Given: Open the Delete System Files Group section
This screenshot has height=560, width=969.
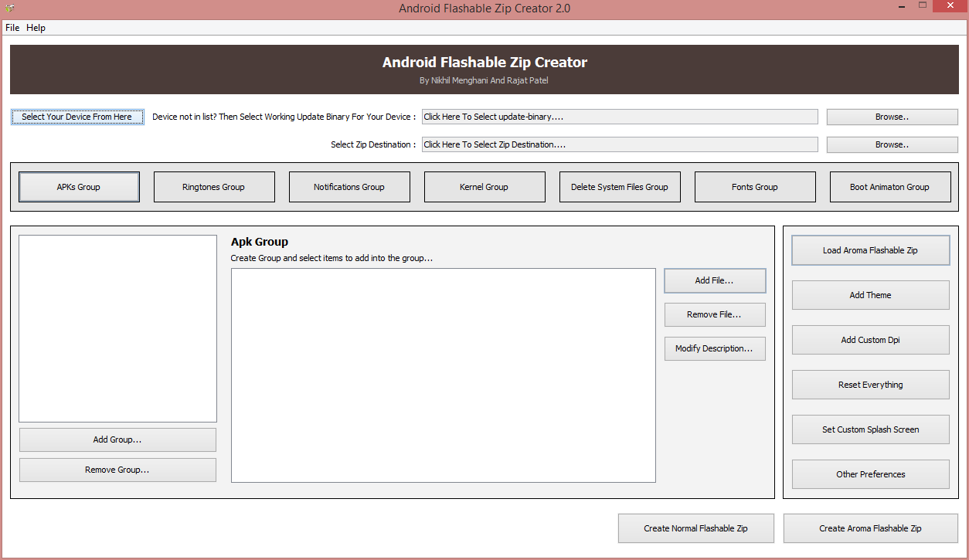Looking at the screenshot, I should point(620,186).
